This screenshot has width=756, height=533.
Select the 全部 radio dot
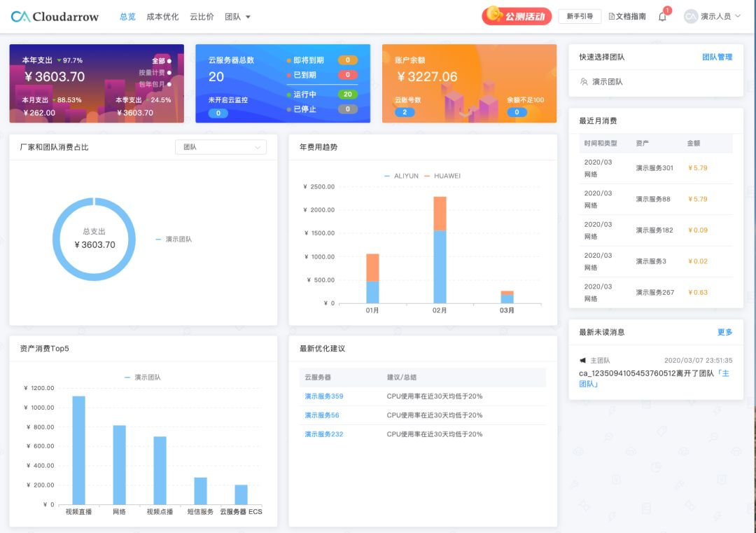point(169,61)
